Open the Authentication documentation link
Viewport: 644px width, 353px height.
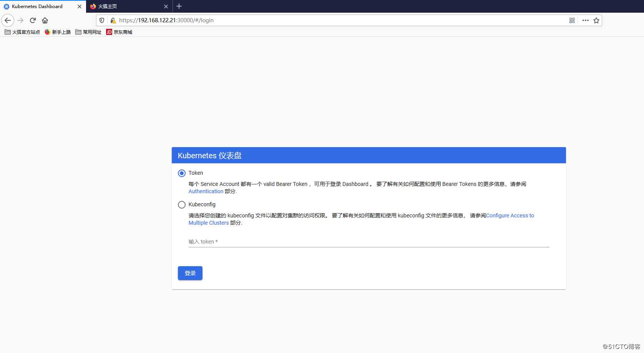point(206,191)
